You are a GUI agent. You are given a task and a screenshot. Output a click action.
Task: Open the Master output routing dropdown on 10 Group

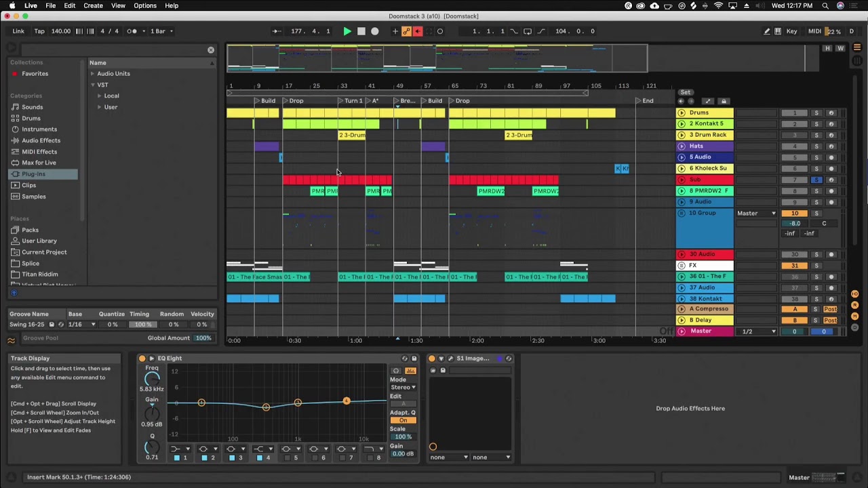click(757, 213)
